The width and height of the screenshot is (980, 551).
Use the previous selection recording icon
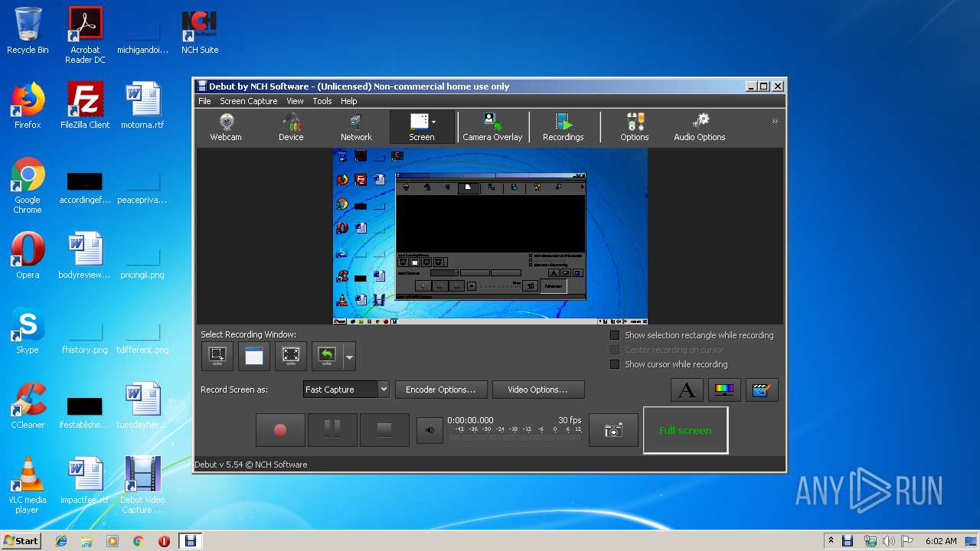click(327, 356)
